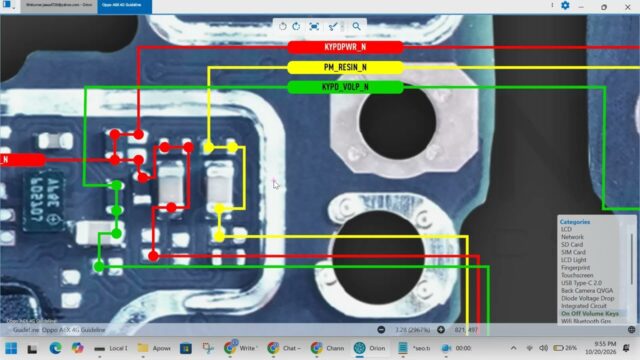The image size is (640, 360).
Task: Select LCD Light category
Action: click(x=573, y=260)
